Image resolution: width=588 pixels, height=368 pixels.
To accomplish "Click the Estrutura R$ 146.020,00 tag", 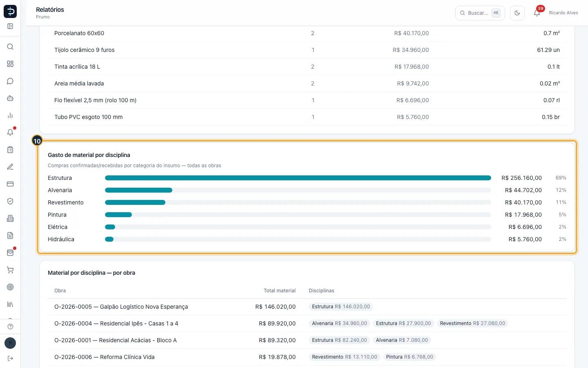I will pos(341,307).
